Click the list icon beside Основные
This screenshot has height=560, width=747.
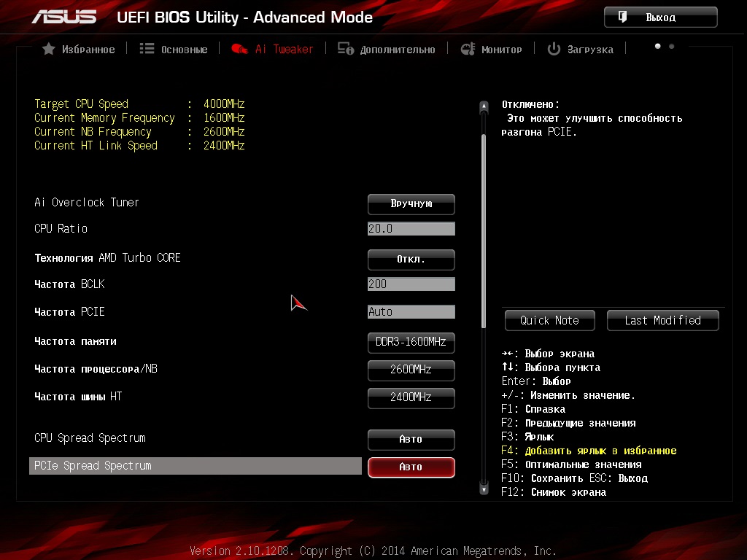point(147,49)
